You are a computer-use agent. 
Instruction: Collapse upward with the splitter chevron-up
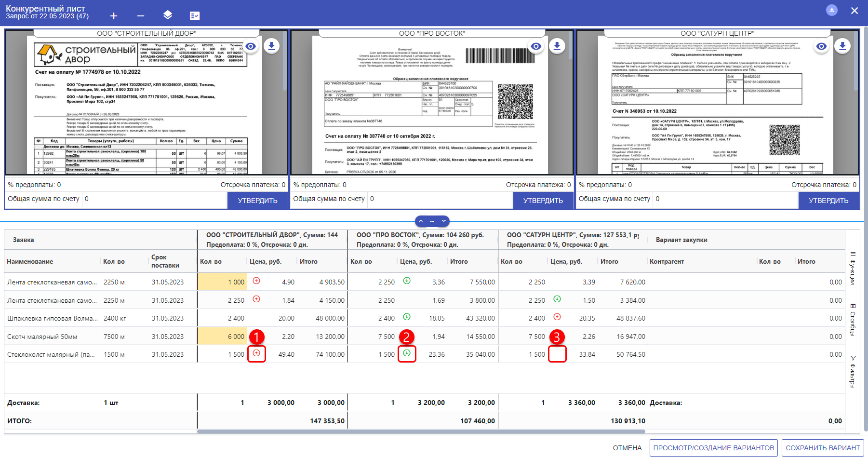(x=420, y=221)
